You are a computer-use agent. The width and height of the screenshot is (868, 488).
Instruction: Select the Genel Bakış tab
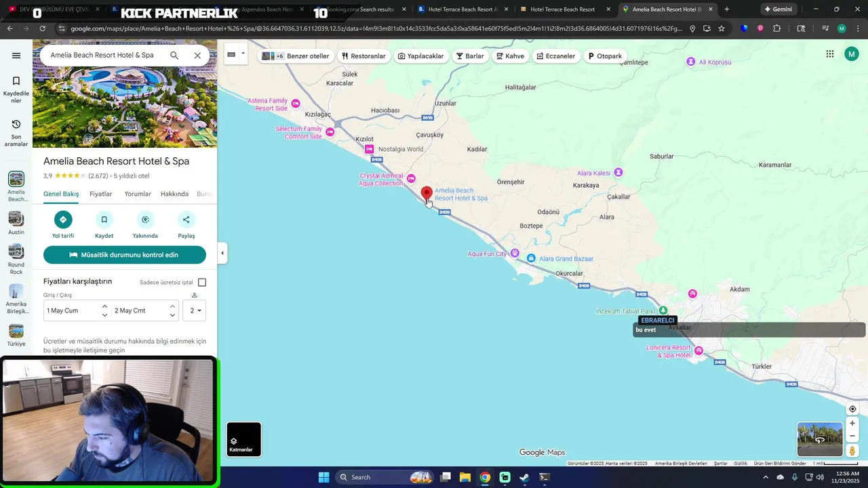(x=61, y=194)
